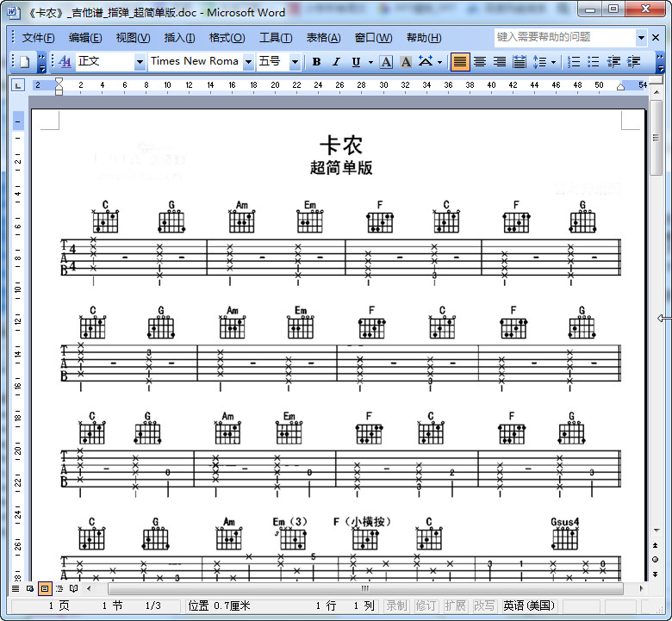672x621 pixels.
Task: Click the tab stop type selector
Action: click(17, 85)
